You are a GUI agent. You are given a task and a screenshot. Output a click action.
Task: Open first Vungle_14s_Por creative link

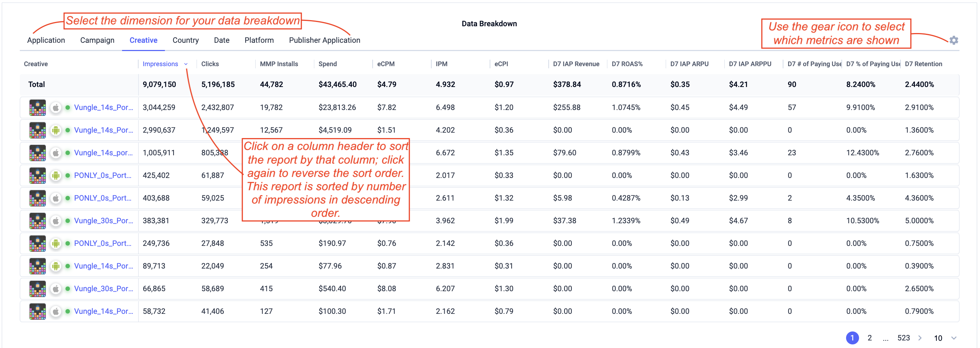(103, 107)
